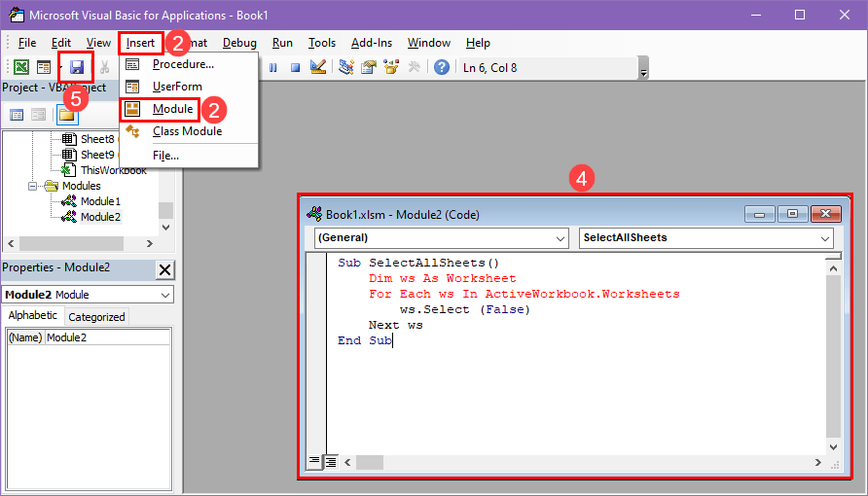Pause macro with the Break icon
Screen dimensions: 868x496
272,67
